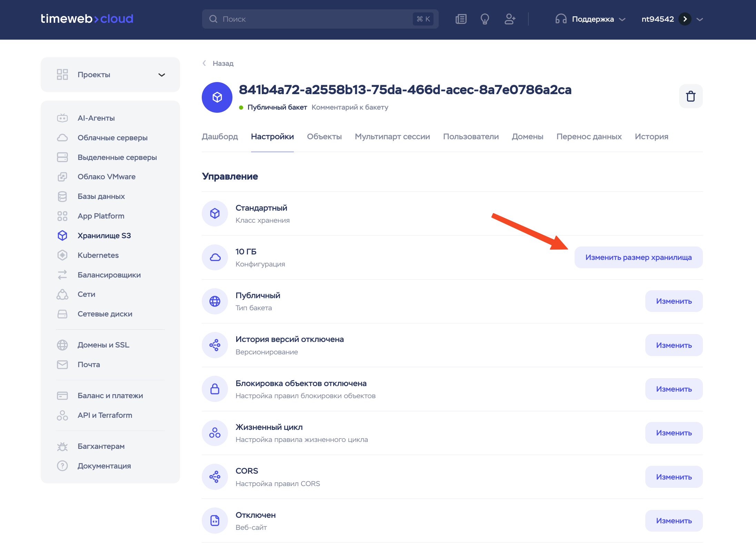Viewport: 756px width, 544px height.
Task: Go to Базы данных section
Action: (x=101, y=196)
